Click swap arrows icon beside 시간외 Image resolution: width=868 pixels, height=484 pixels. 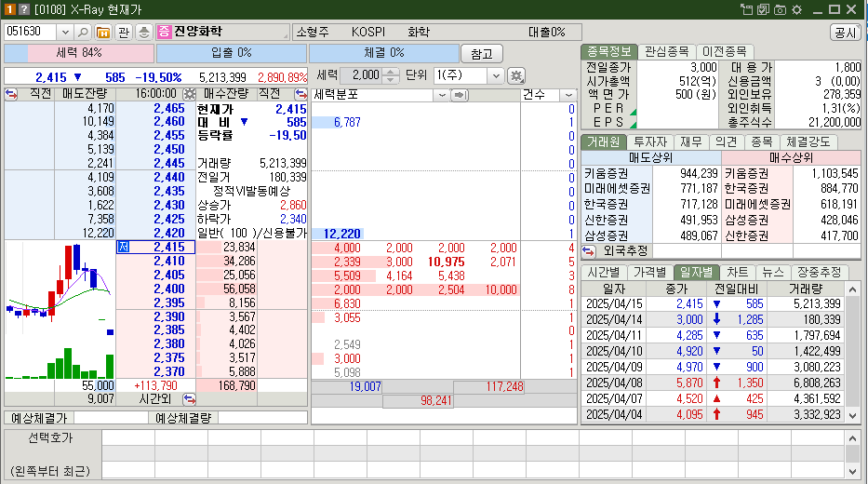(189, 398)
